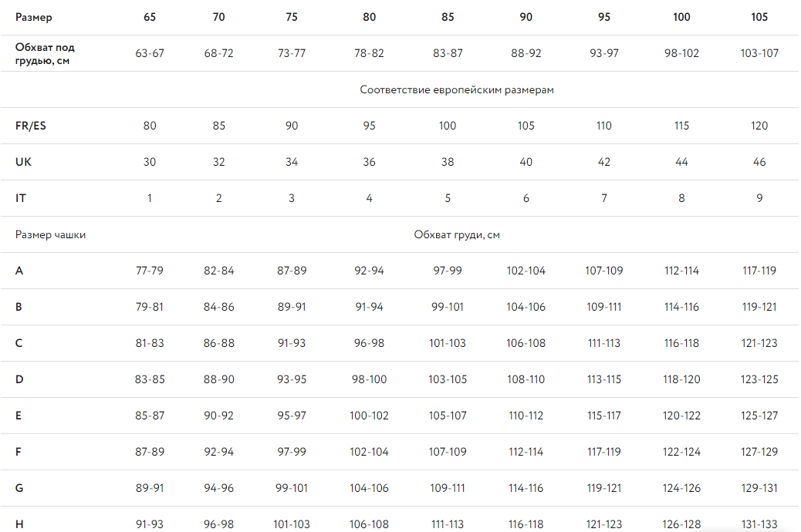Select 'Соответствие европейским размерам' heading
This screenshot has height=532, width=801.
coord(457,90)
